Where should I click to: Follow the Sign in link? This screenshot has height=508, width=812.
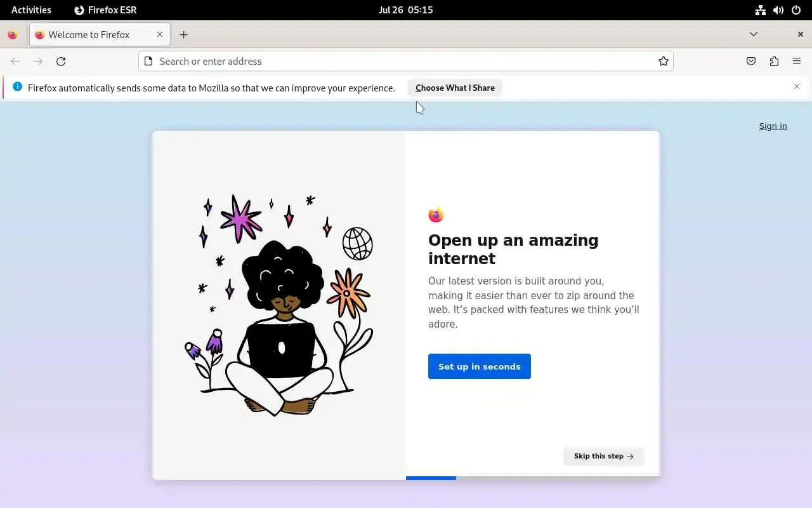[x=773, y=126]
